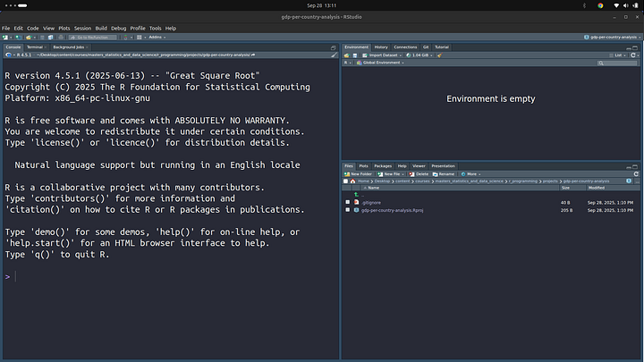Viewport: 644px width, 362px height.
Task: Open the Tools menu
Action: (156, 29)
